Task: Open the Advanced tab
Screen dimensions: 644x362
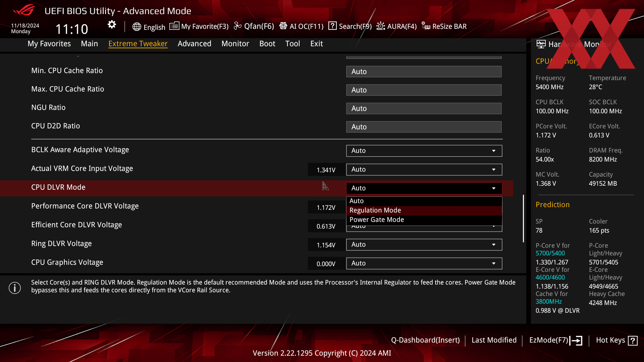Action: point(195,44)
